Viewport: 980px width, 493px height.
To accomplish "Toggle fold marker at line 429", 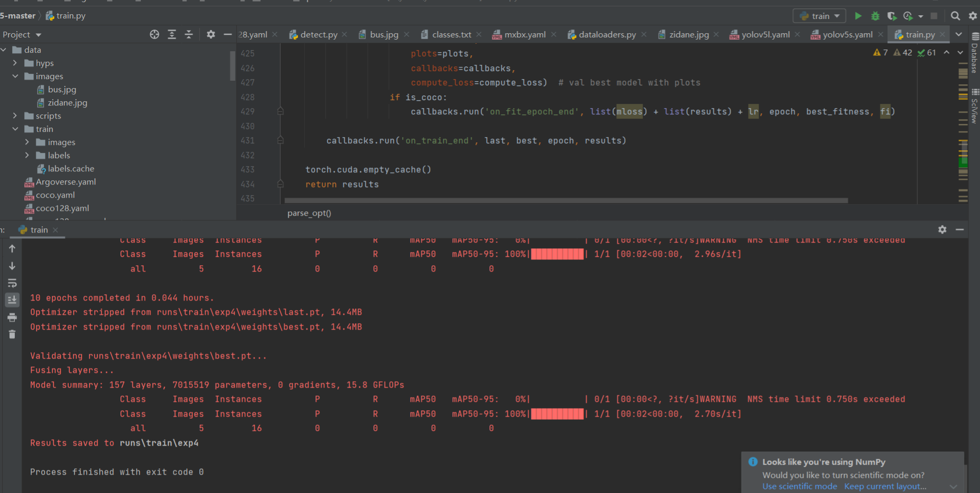I will (280, 111).
